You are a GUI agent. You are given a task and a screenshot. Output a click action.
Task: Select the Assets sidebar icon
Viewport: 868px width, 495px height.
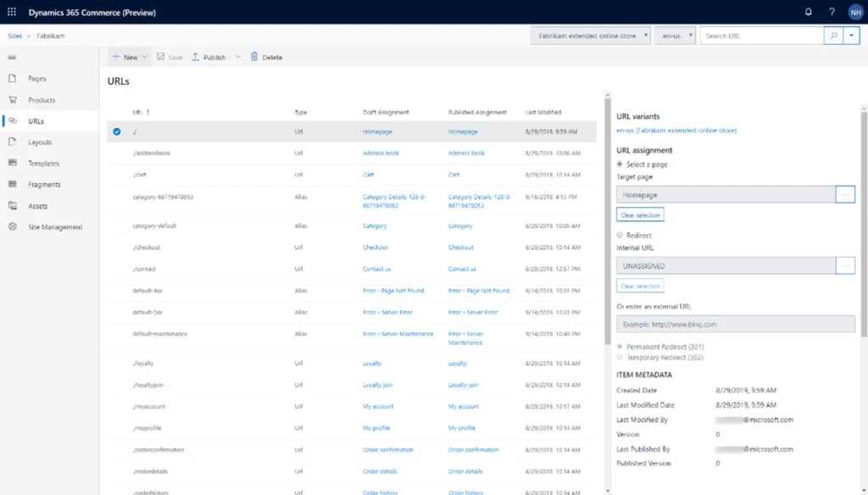point(37,205)
